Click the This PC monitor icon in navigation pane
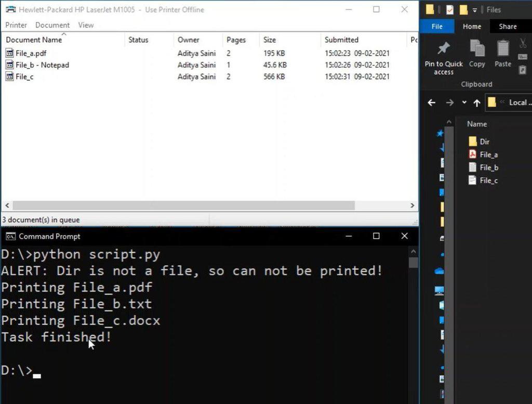 point(439,290)
